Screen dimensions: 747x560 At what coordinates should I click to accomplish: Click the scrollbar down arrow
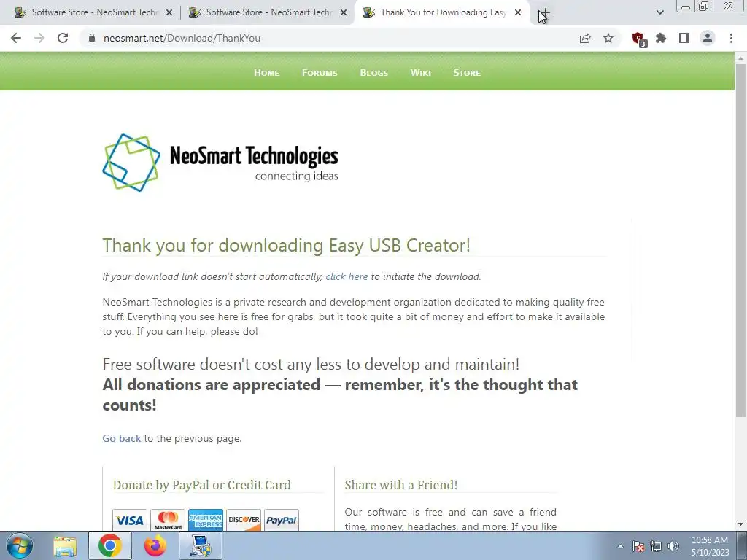[x=741, y=525]
